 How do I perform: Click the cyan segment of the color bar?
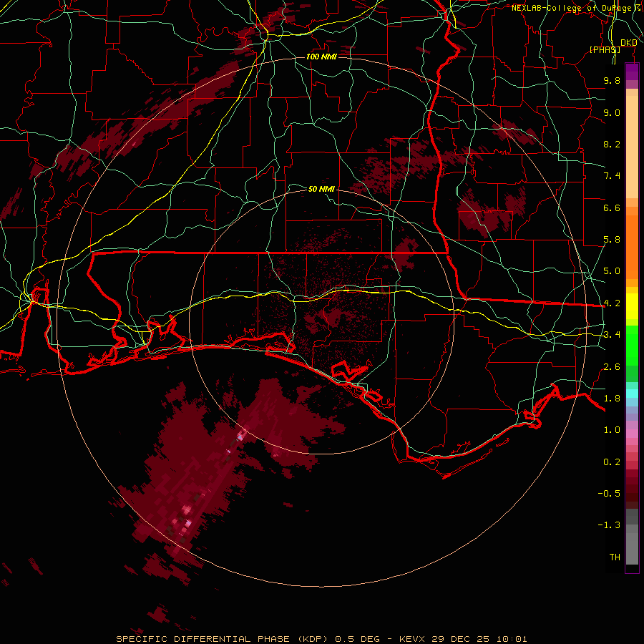tap(632, 394)
